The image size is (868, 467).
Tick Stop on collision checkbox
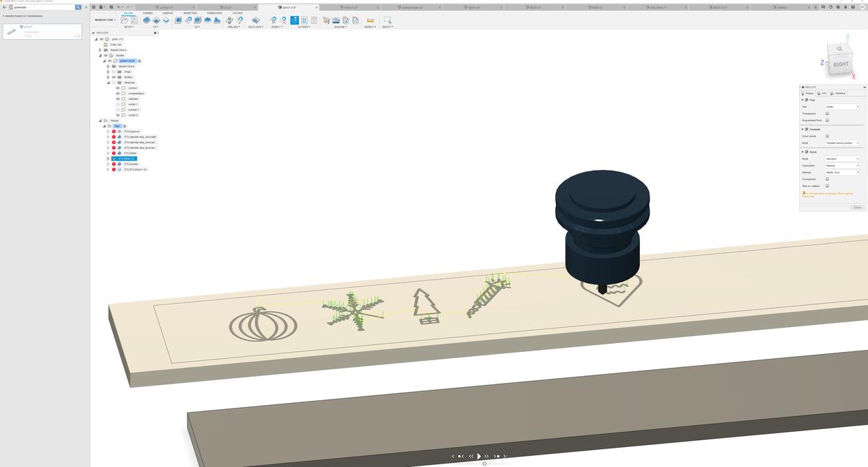827,186
